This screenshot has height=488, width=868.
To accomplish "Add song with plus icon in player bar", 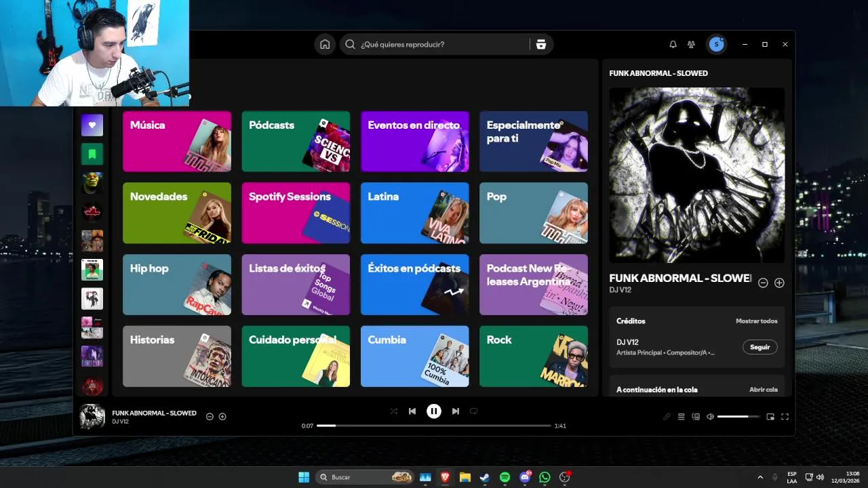I will [222, 417].
